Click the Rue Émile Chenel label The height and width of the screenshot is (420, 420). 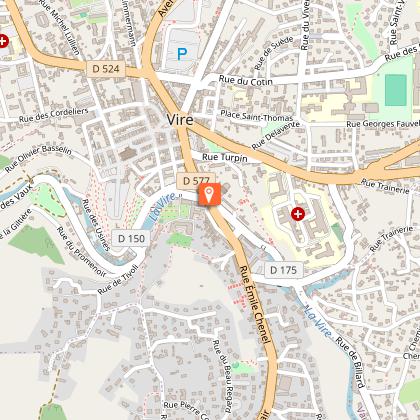(254, 305)
